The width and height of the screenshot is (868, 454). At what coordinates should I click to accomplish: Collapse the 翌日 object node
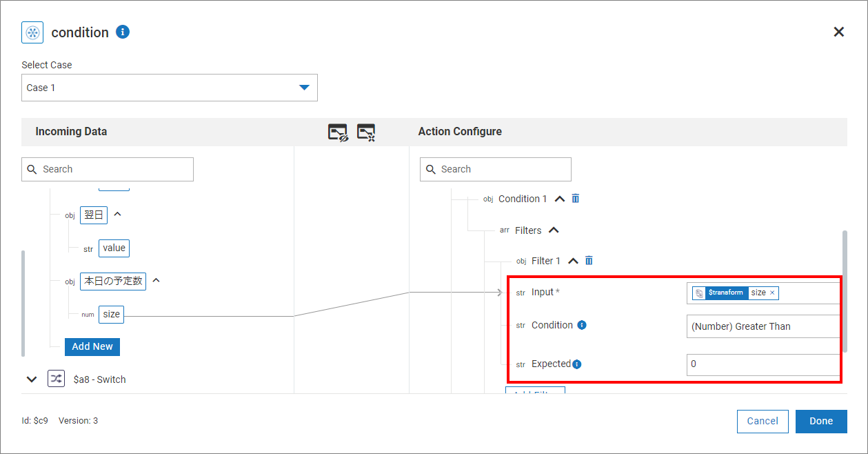[x=117, y=215]
